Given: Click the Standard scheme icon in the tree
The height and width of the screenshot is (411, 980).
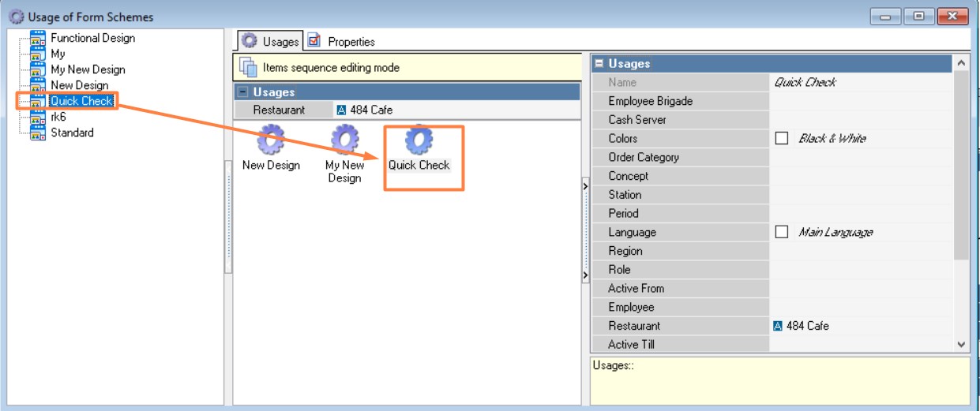Looking at the screenshot, I should tap(37, 133).
